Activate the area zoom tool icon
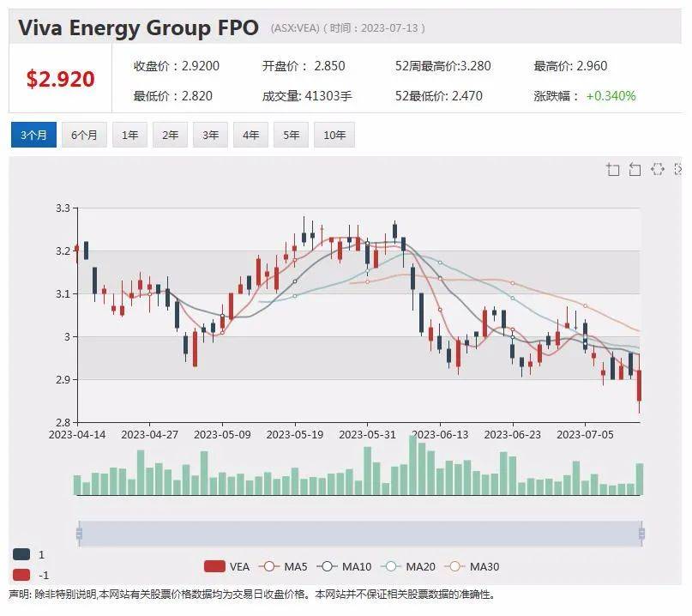This screenshot has width=692, height=616. [612, 169]
